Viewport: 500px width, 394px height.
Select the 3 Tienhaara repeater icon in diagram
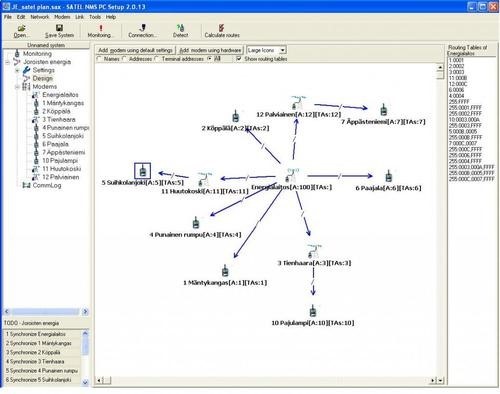click(313, 251)
